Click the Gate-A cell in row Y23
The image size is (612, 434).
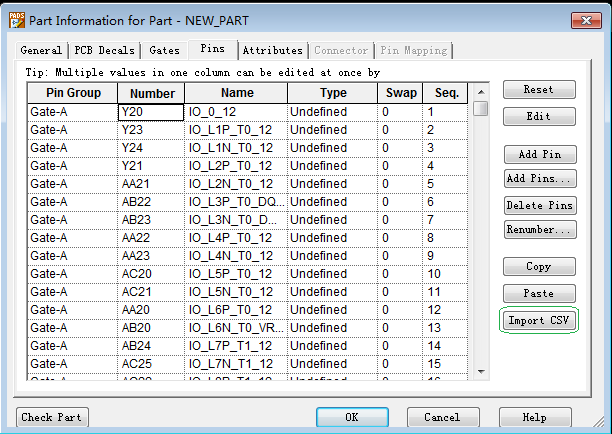[73, 130]
